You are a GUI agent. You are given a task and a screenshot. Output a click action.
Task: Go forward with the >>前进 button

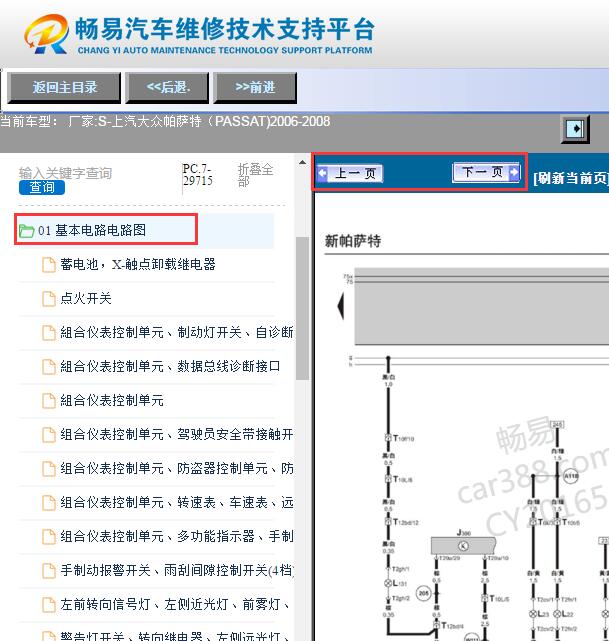(x=255, y=87)
